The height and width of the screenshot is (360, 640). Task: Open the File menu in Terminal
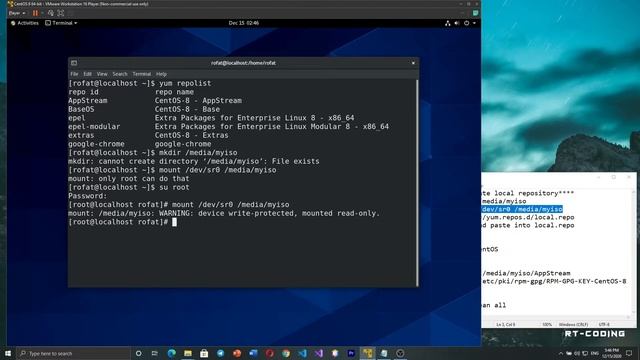74,74
